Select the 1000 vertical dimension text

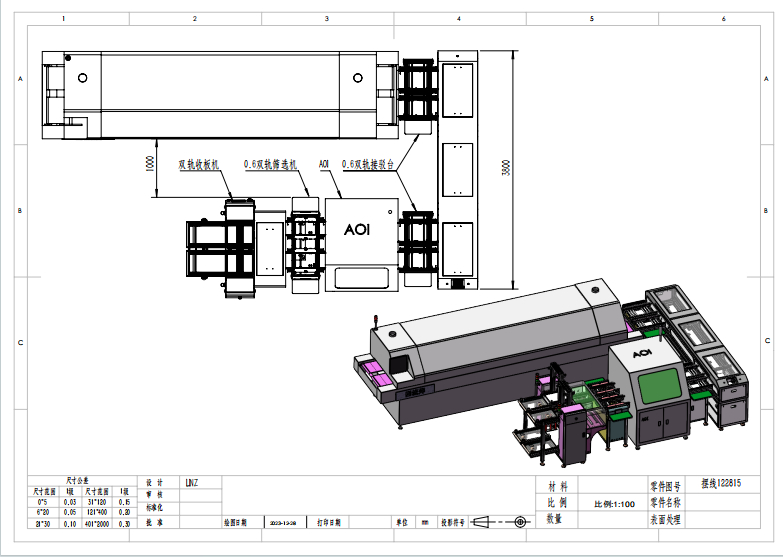pyautogui.click(x=149, y=164)
